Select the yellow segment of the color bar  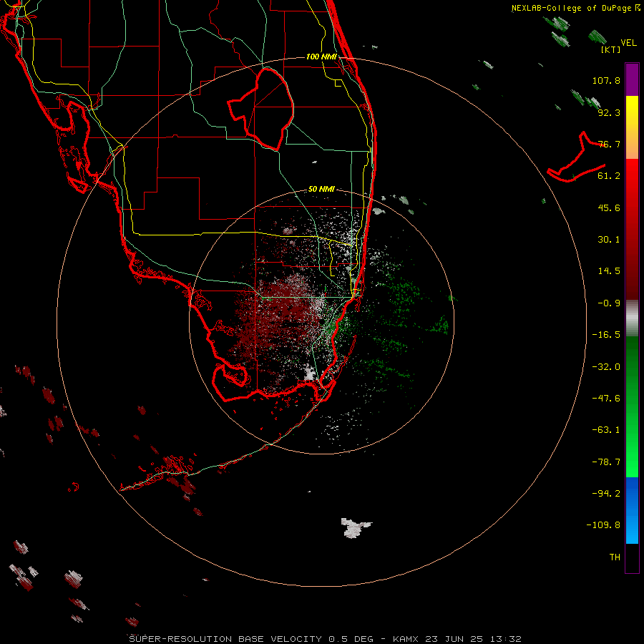[x=632, y=127]
